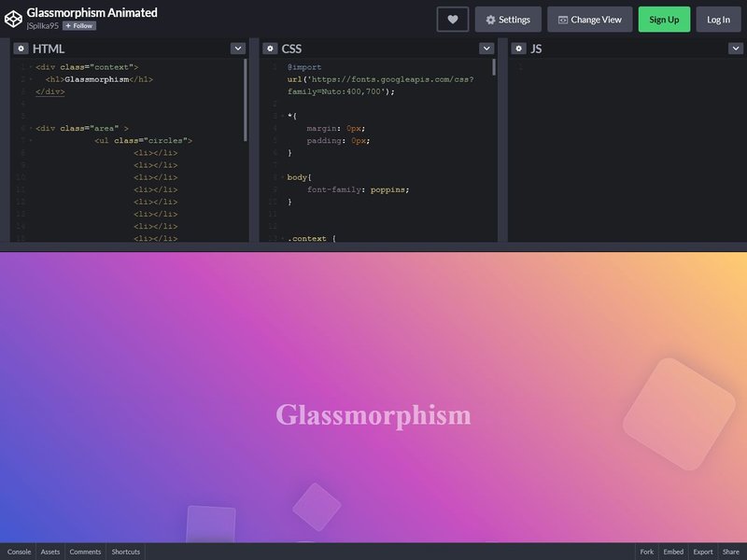Click the HTML editor vertical scrollbar
747x560 pixels.
pos(246,100)
